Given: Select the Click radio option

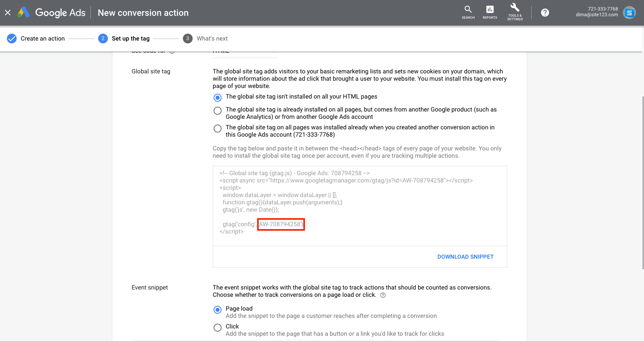Looking at the screenshot, I should (x=217, y=327).
